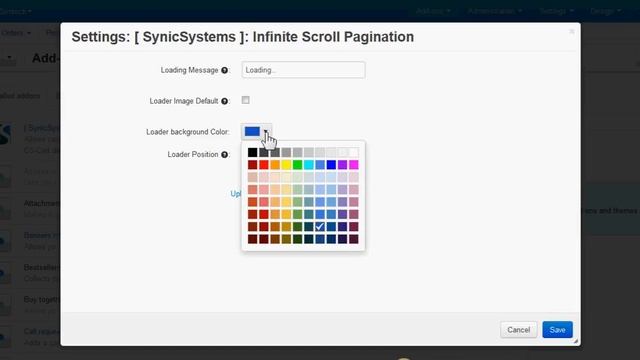The width and height of the screenshot is (640, 360).
Task: Pick the black swatch in the palette
Action: pos(253,152)
